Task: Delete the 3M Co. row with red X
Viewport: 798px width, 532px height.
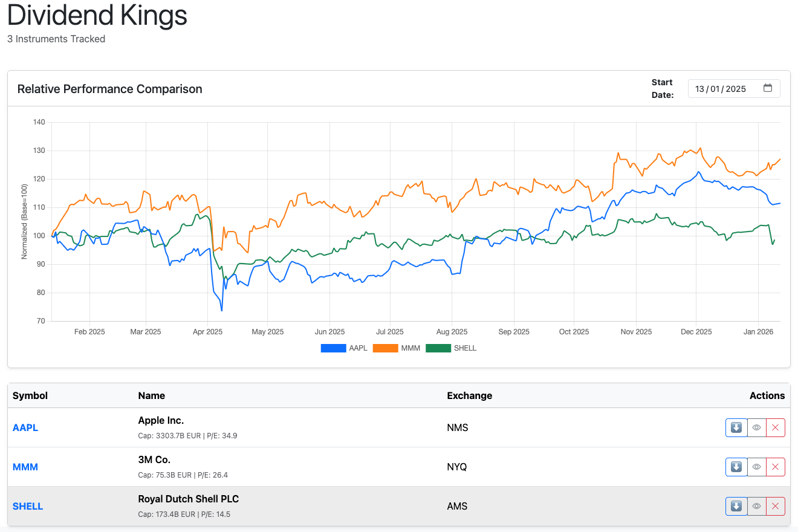Action: click(776, 467)
